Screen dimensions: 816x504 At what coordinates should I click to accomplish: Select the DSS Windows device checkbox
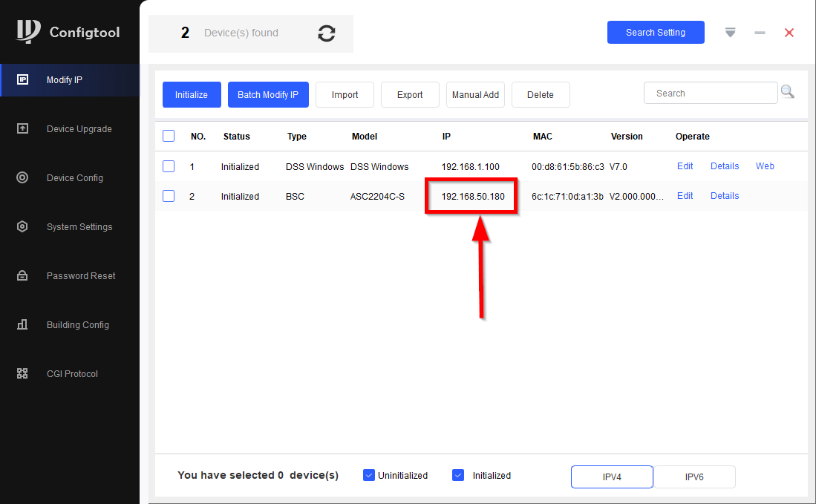pos(169,166)
